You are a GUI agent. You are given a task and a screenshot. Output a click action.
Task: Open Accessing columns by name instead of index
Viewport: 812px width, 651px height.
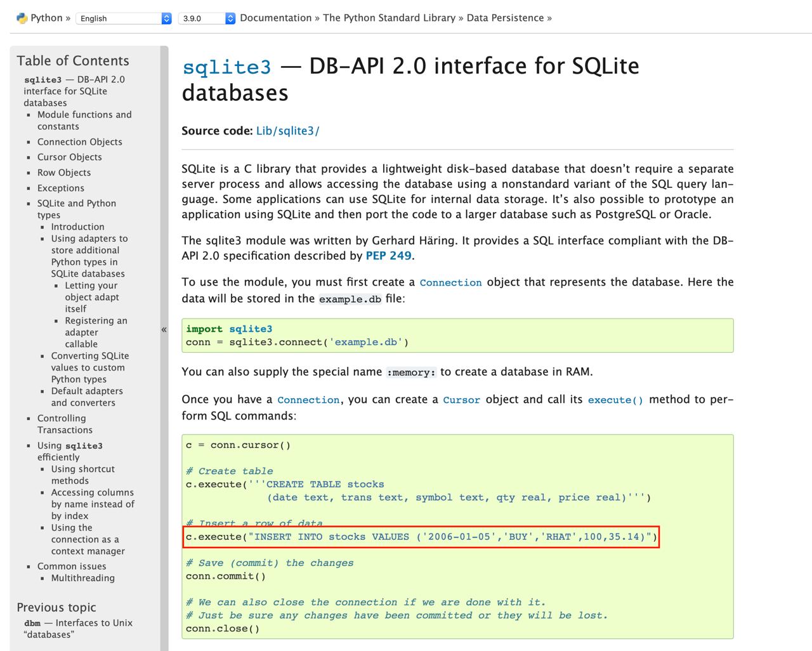point(93,504)
